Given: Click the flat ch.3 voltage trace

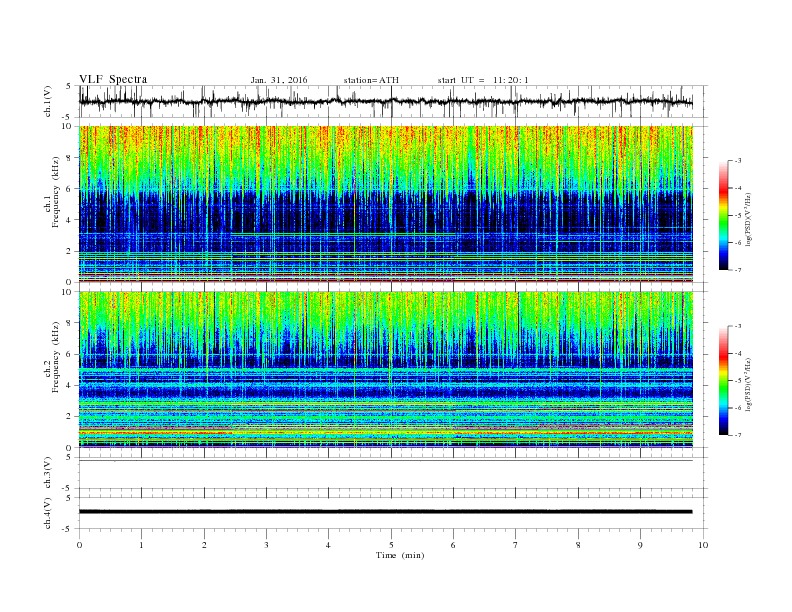Looking at the screenshot, I should click(x=386, y=461).
